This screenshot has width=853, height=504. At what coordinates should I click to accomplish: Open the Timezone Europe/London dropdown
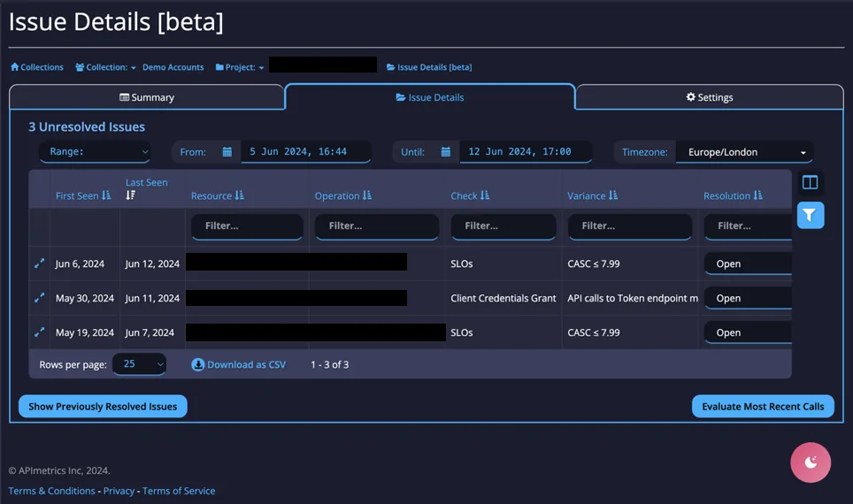point(744,152)
